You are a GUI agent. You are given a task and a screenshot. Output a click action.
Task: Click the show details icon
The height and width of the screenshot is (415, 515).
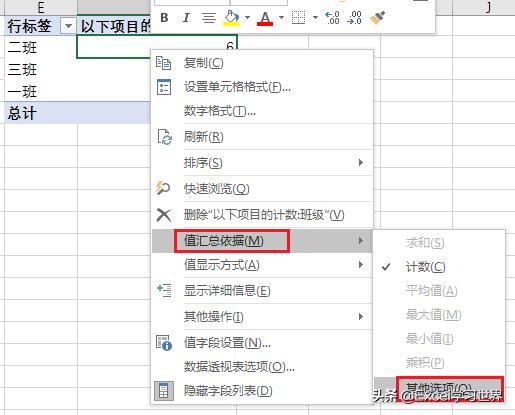tap(164, 290)
